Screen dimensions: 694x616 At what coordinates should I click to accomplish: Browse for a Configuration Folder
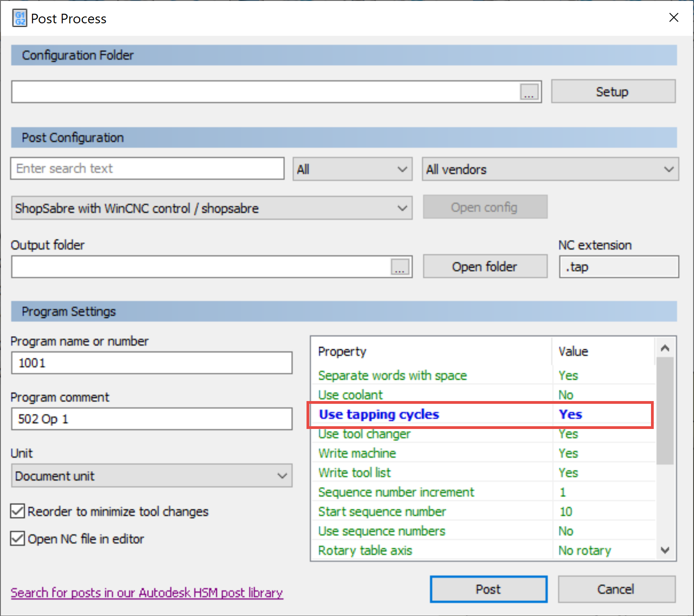tap(529, 91)
